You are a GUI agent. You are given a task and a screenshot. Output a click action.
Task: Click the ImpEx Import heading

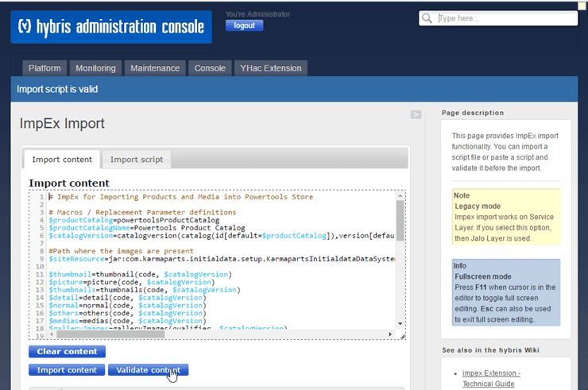(x=62, y=123)
